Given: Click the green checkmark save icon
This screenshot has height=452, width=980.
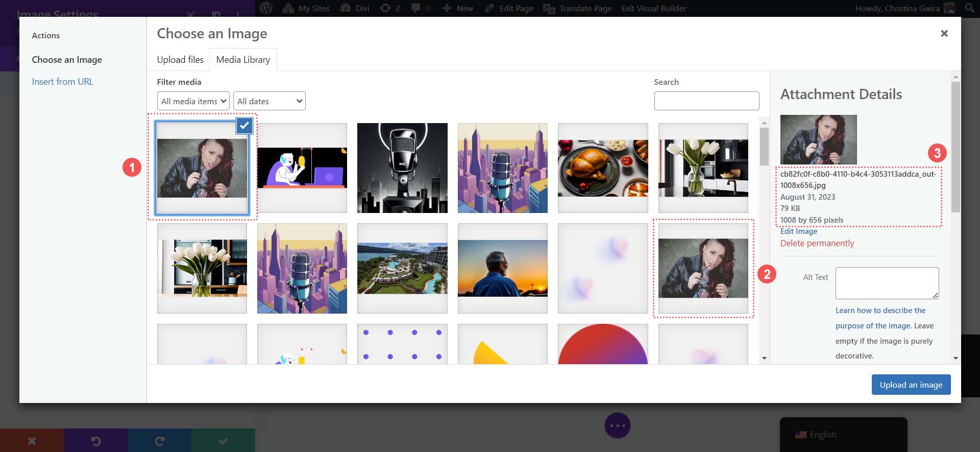Looking at the screenshot, I should pos(223,441).
